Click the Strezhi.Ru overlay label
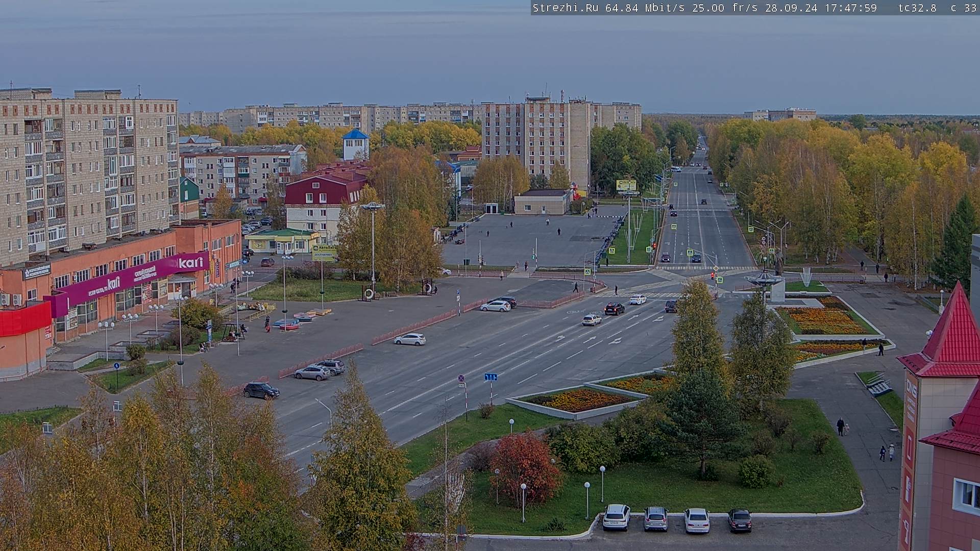 pyautogui.click(x=566, y=8)
